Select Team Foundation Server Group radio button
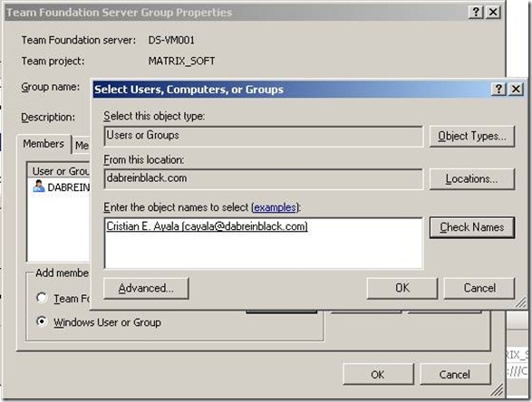 tap(42, 298)
